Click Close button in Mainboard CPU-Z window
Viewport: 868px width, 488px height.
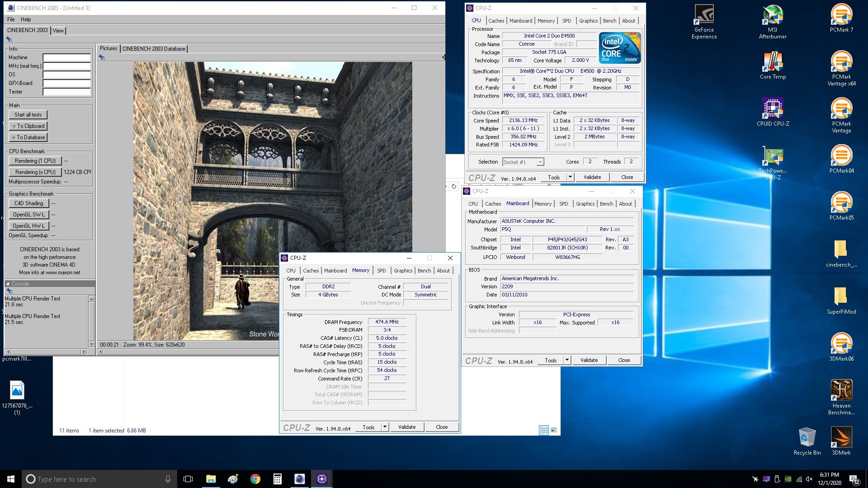pyautogui.click(x=624, y=360)
